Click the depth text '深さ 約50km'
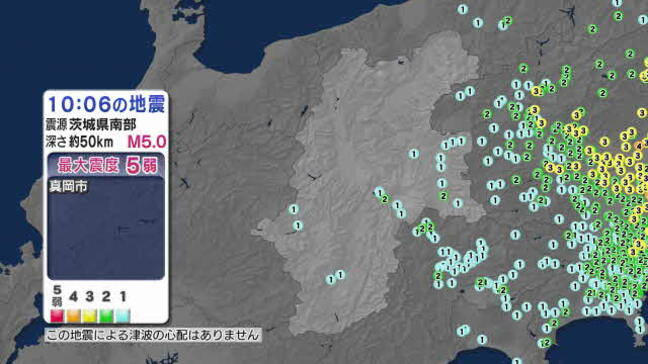This screenshot has height=364, width=648. coord(79,142)
